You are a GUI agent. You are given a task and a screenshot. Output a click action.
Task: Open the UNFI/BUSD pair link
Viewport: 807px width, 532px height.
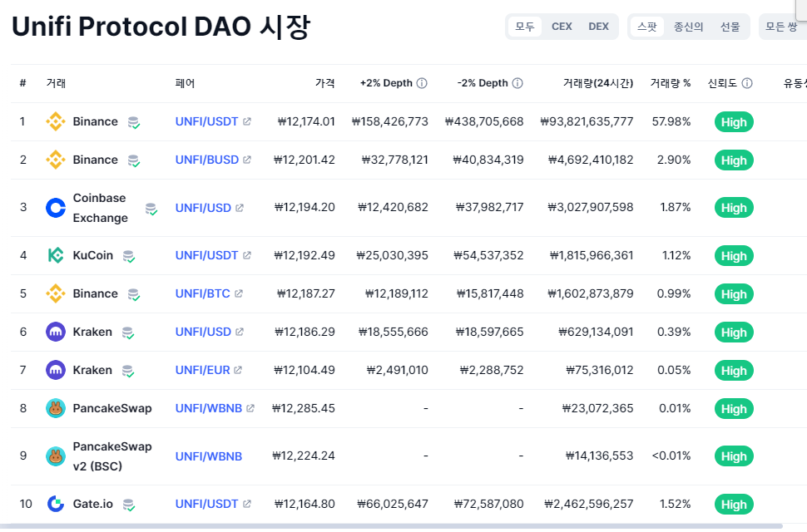point(207,160)
